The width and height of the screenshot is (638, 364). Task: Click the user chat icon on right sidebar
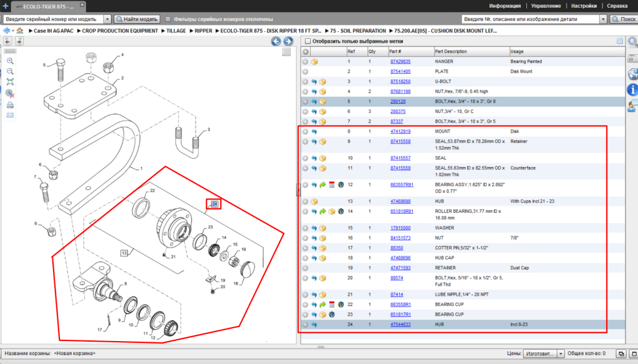(x=633, y=106)
